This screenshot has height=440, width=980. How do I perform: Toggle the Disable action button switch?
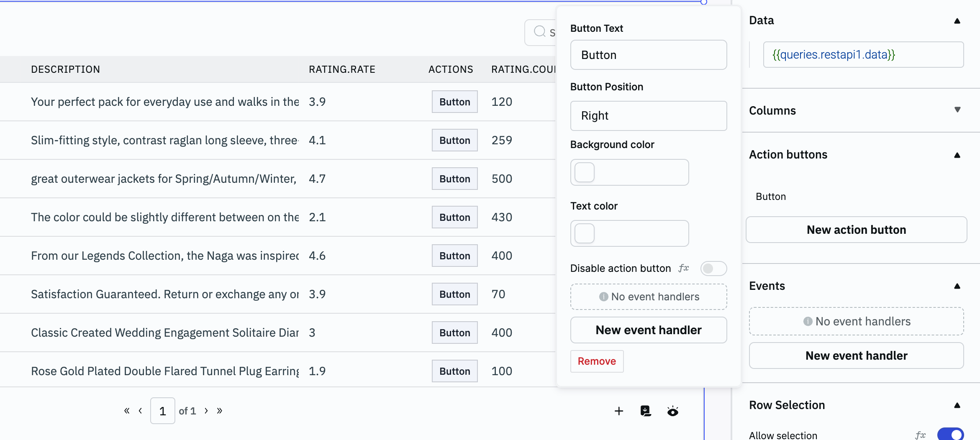tap(713, 269)
